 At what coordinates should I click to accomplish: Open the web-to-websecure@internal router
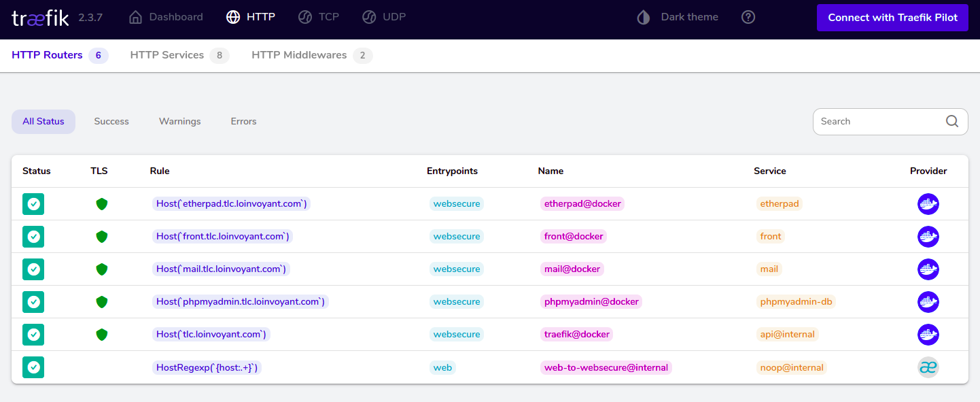[606, 367]
